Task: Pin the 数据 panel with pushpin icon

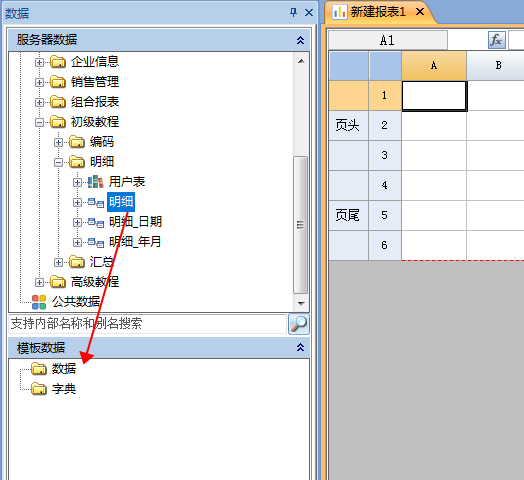Action: click(293, 13)
